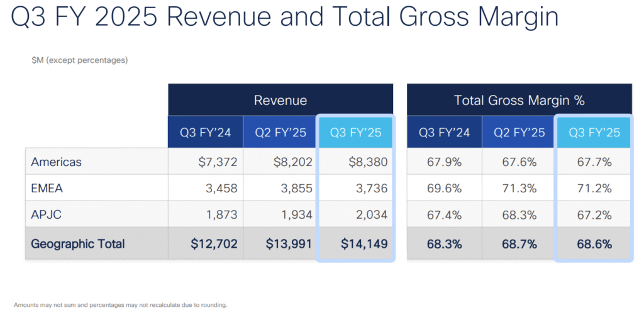The image size is (644, 315).
Task: Click the Total Gross Margin % header
Action: (x=519, y=100)
